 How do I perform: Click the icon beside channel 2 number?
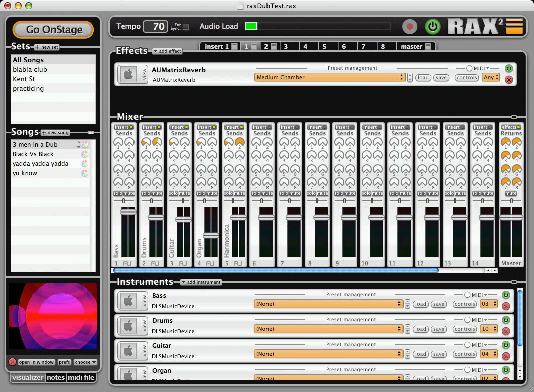pos(155,263)
